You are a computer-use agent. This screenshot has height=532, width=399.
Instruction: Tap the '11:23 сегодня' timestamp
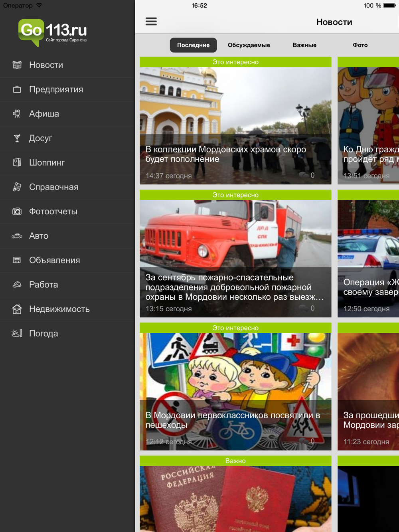coord(366,441)
